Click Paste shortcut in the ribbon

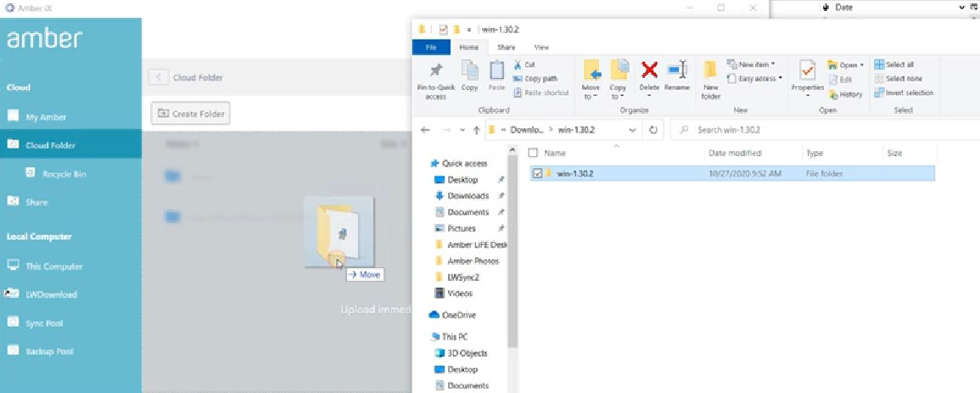pos(541,93)
